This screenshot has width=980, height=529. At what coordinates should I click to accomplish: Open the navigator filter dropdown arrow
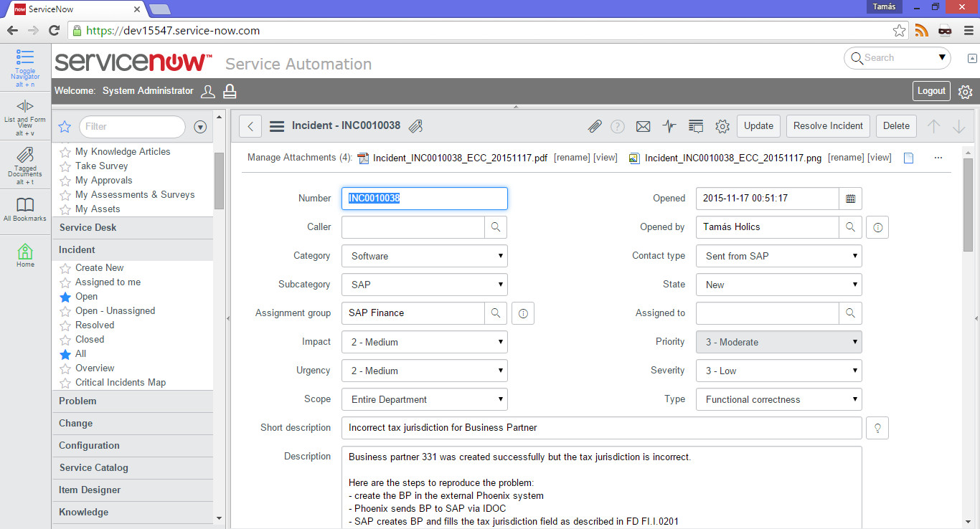(201, 127)
